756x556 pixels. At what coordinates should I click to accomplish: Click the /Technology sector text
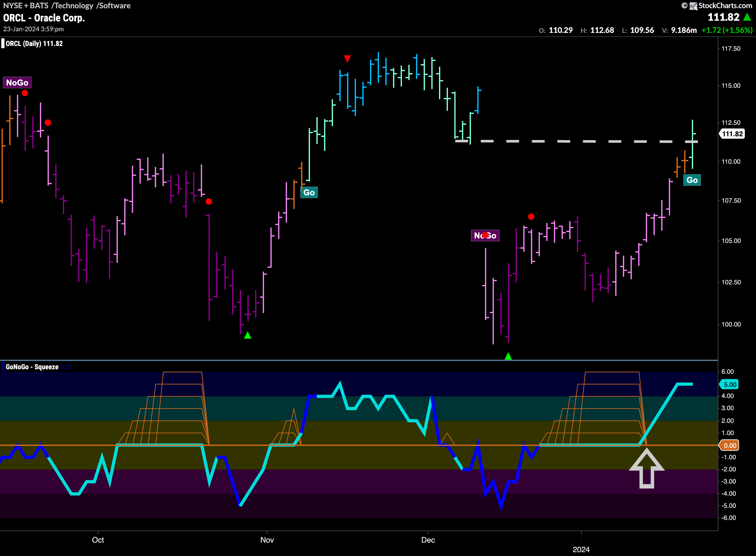click(72, 6)
